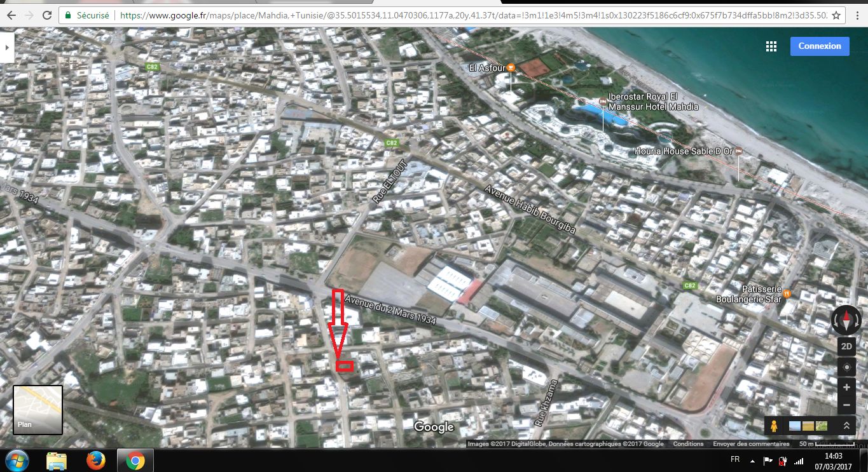Switch to Plan map view thumbnail

coord(38,410)
